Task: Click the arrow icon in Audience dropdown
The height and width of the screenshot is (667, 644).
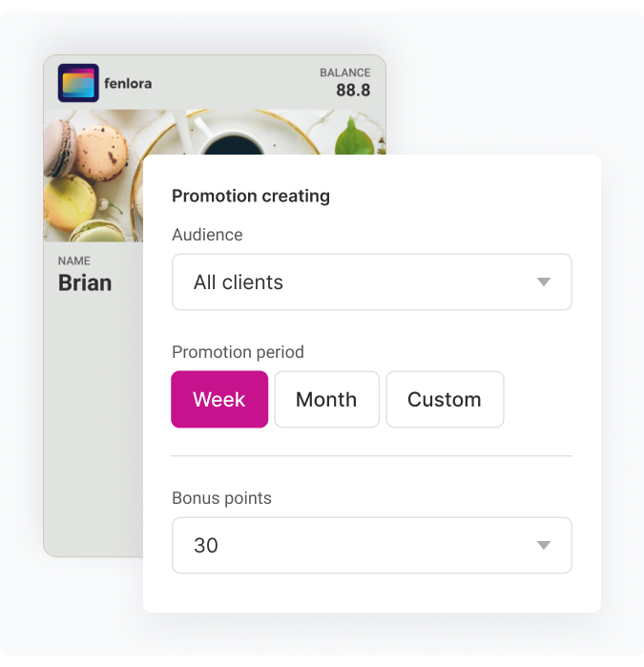Action: click(544, 282)
